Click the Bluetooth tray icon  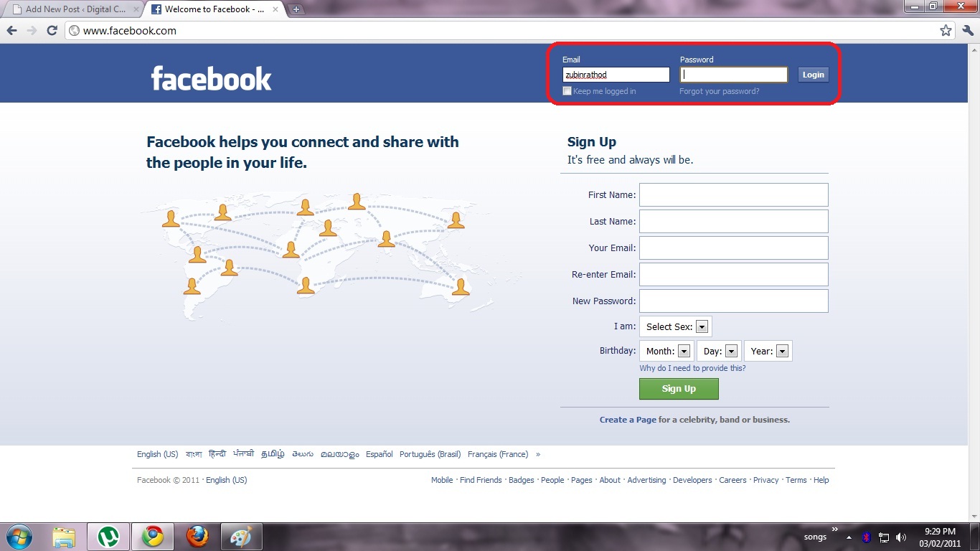(x=867, y=537)
